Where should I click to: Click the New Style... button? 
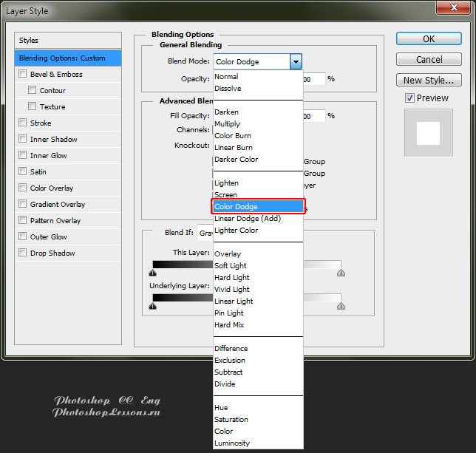coord(429,80)
